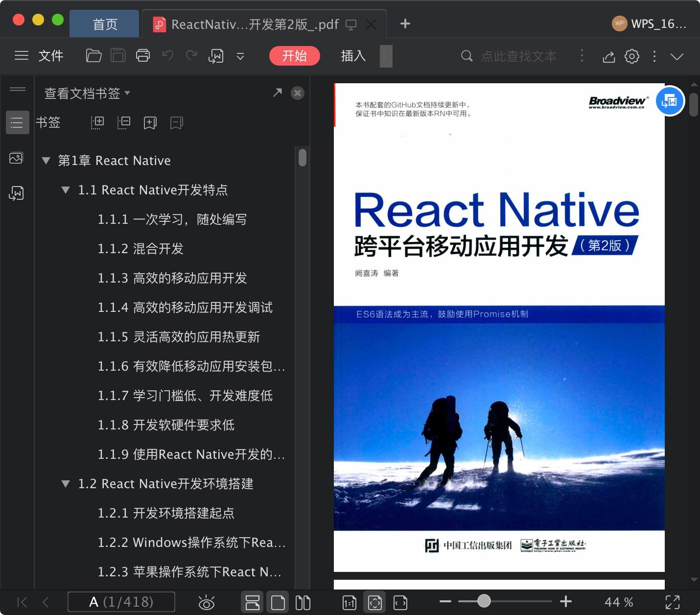The height and width of the screenshot is (615, 700).
Task: Click the arrow to show more ribbon tabs
Action: 386,56
